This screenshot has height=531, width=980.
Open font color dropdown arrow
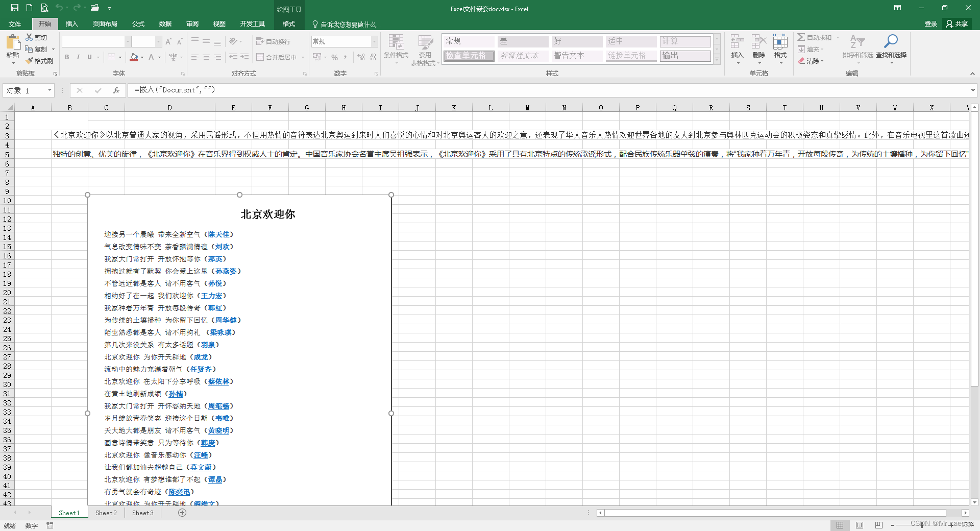[x=159, y=57]
